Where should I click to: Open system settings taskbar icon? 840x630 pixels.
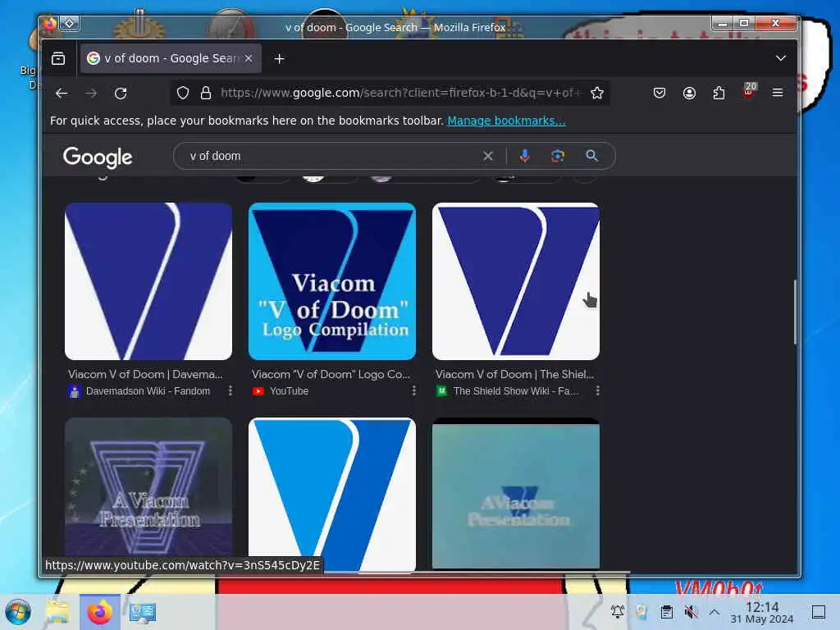[x=143, y=612]
